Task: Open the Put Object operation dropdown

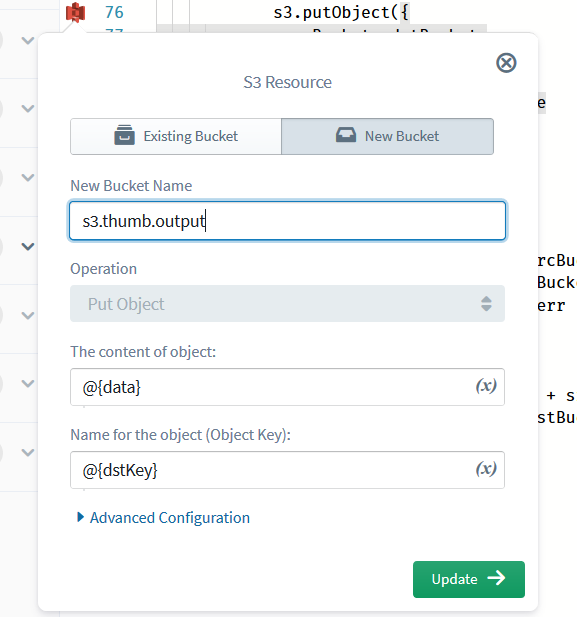Action: (x=287, y=304)
